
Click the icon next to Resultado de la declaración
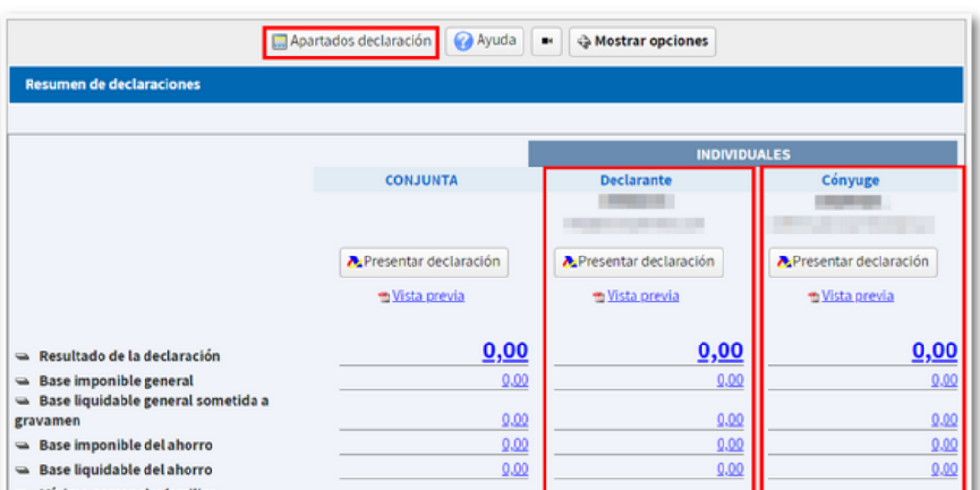tap(23, 356)
